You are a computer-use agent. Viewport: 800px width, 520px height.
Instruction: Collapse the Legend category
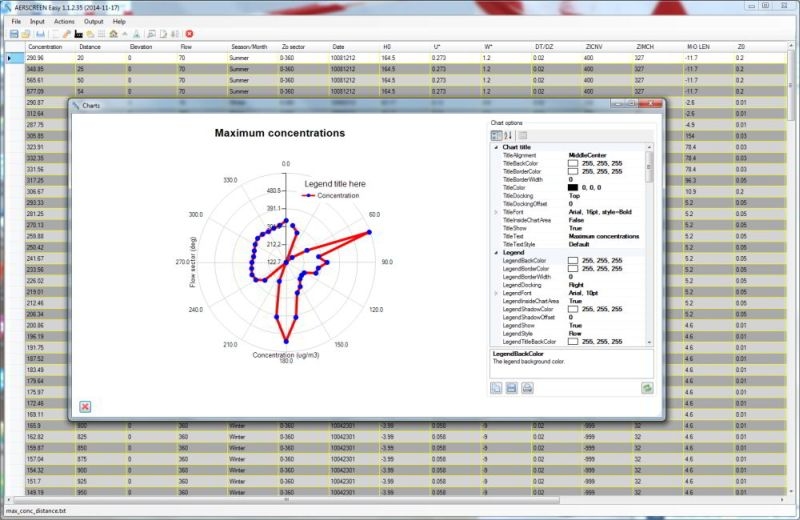[x=495, y=251]
